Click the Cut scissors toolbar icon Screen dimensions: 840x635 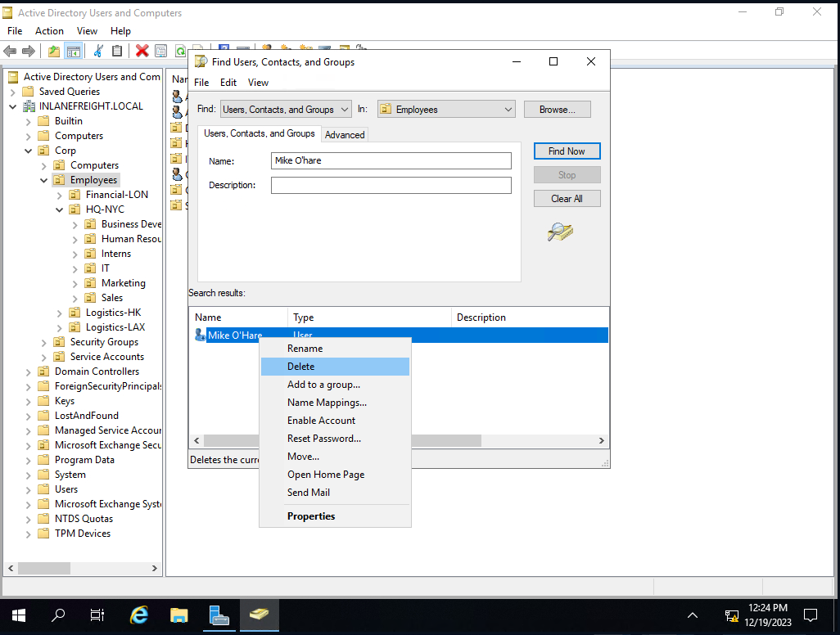pyautogui.click(x=98, y=51)
